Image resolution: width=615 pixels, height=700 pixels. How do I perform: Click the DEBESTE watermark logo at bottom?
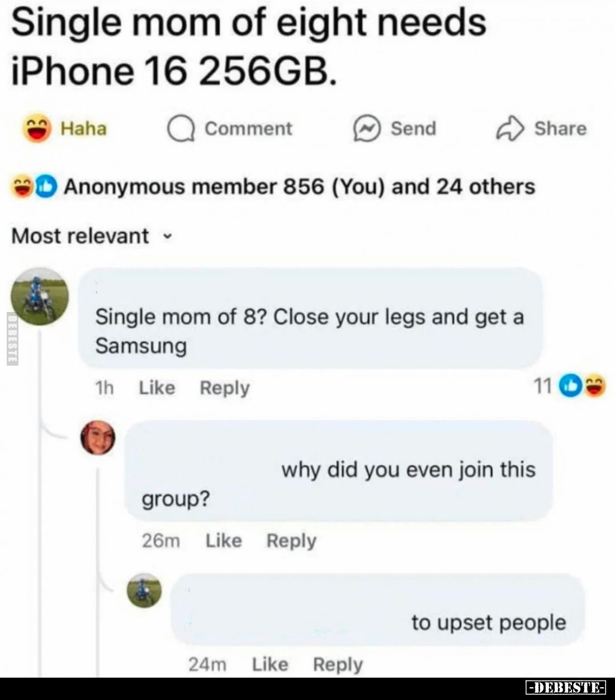click(566, 687)
